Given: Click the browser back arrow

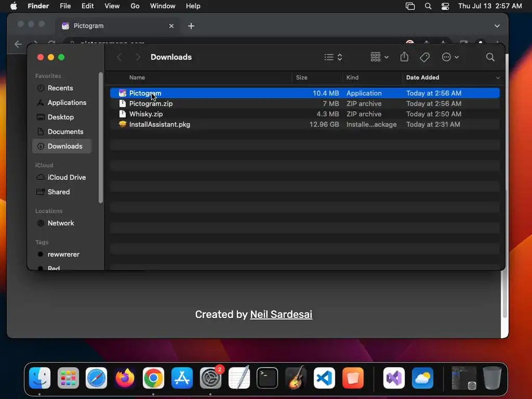Looking at the screenshot, I should [18, 44].
